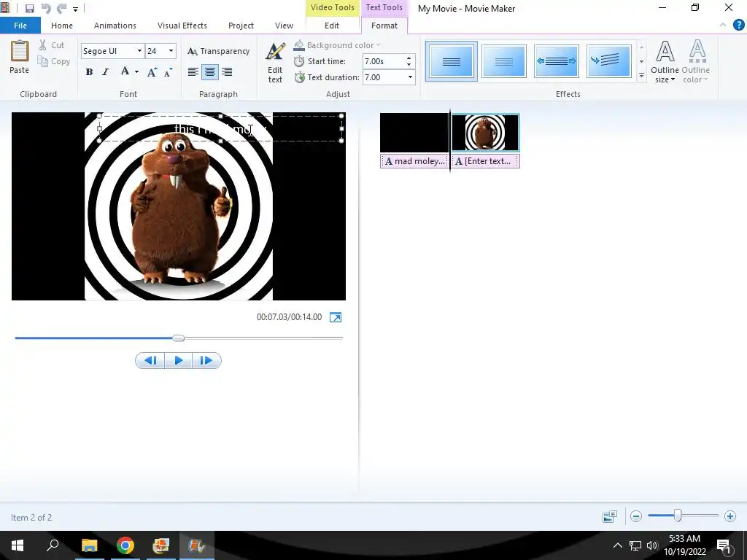Decrease start time with down spinner arrow
This screenshot has width=747, height=560.
click(409, 65)
